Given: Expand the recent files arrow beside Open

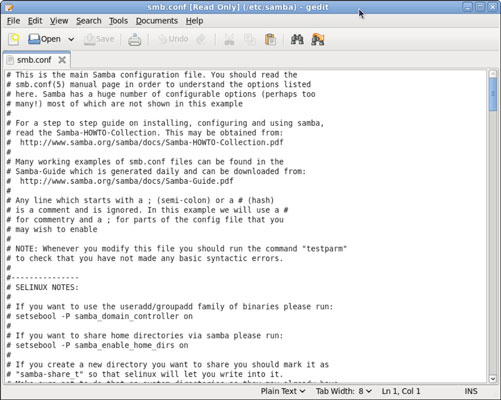Looking at the screenshot, I should pos(71,39).
